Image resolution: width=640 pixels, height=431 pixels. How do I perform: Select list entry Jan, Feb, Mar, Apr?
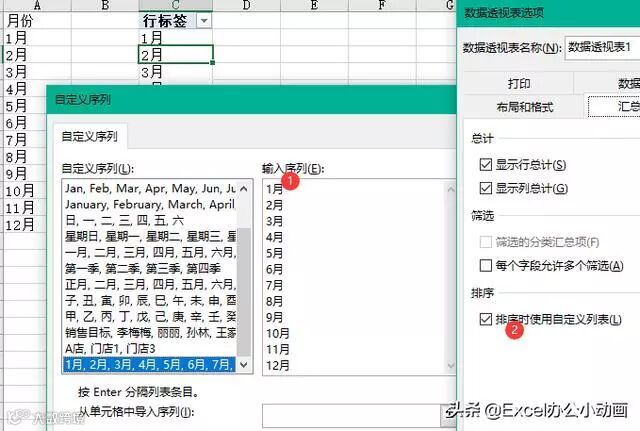pos(150,188)
